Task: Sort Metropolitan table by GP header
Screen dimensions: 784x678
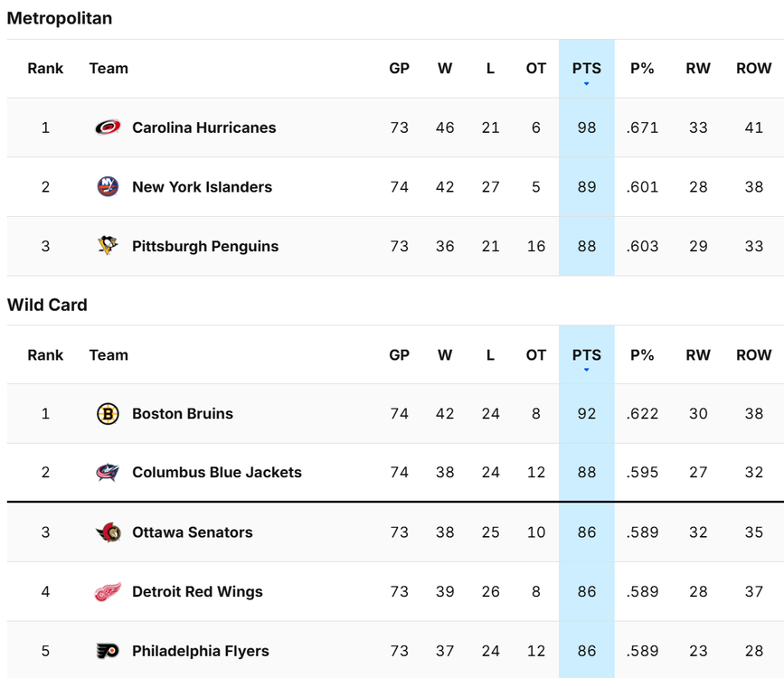Action: 399,69
